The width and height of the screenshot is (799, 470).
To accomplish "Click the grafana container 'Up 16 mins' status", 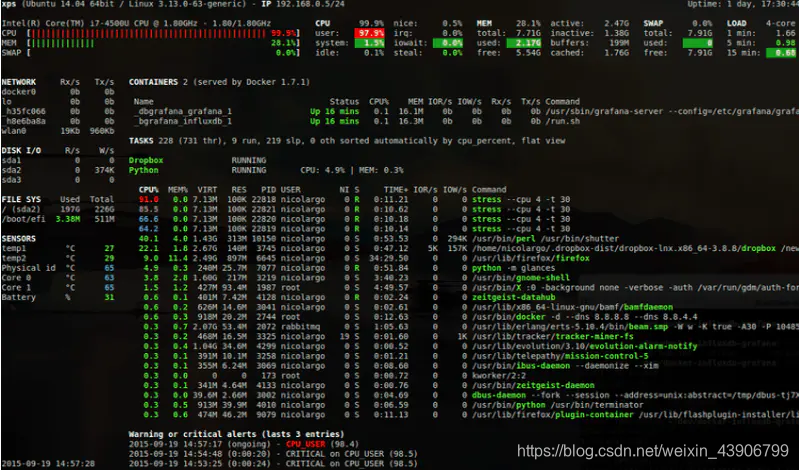I will 334,111.
